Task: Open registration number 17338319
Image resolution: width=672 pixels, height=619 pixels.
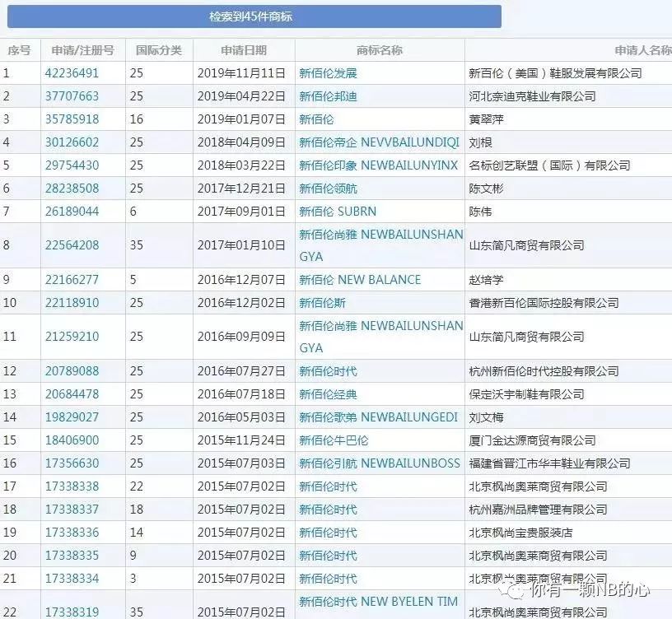Action: [x=72, y=612]
